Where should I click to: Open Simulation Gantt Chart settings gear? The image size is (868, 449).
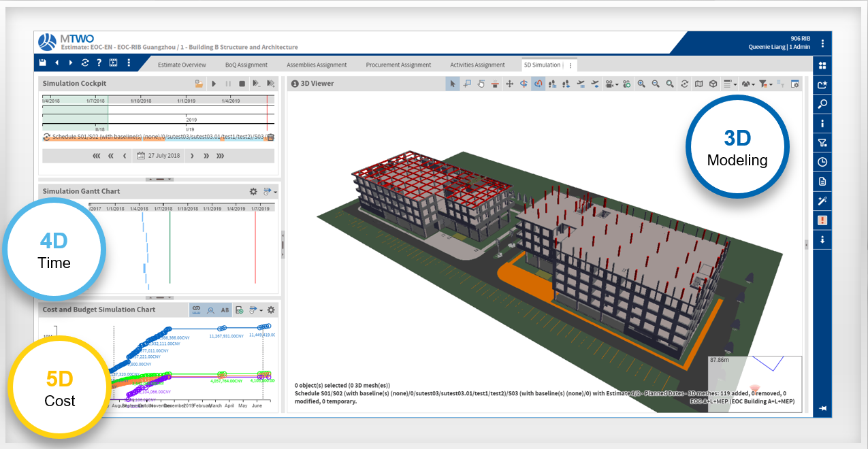pos(253,192)
